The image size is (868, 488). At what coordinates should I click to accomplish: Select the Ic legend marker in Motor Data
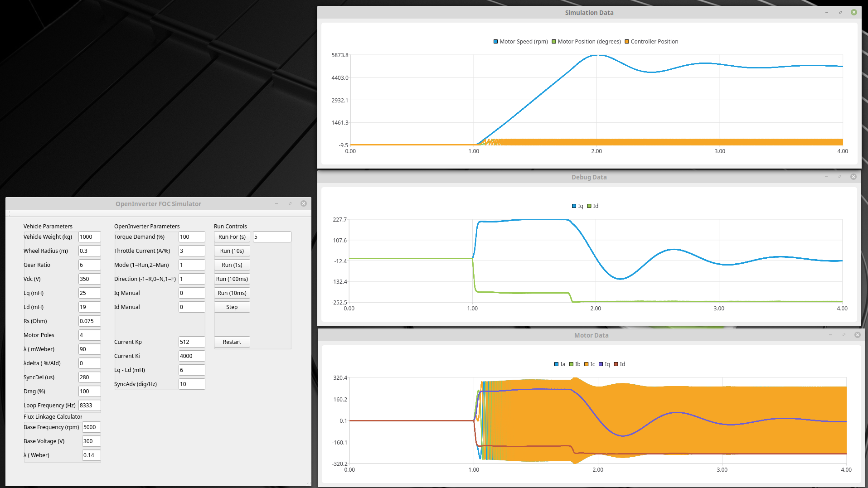(587, 364)
